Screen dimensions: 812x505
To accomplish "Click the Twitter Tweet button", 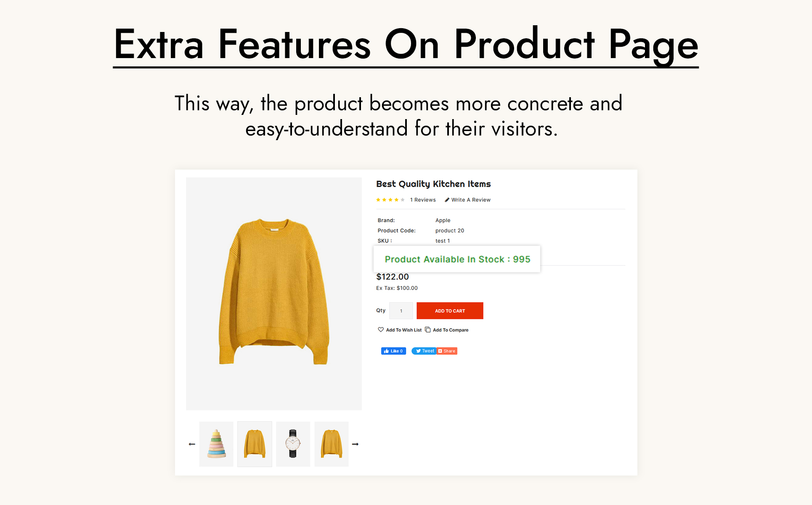I will 424,351.
